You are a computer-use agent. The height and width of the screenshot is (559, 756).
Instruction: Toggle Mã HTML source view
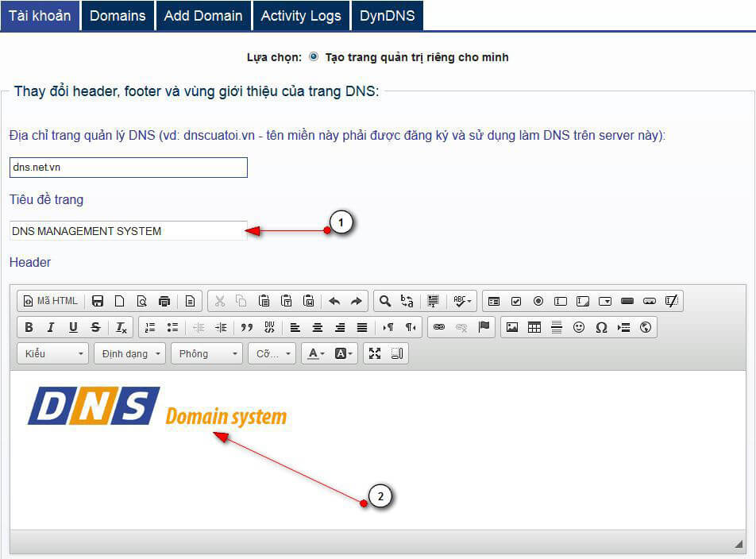[51, 301]
